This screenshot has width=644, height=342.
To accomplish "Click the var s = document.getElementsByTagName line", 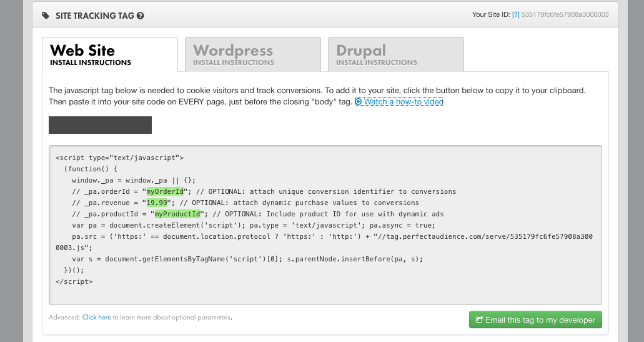I will (x=247, y=259).
